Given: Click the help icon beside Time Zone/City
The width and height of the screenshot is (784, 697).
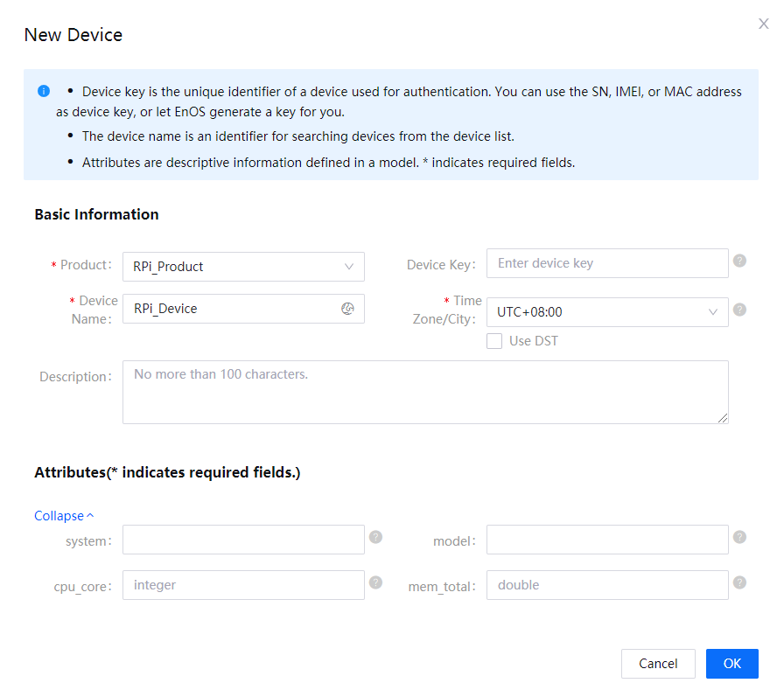Looking at the screenshot, I should (x=739, y=310).
